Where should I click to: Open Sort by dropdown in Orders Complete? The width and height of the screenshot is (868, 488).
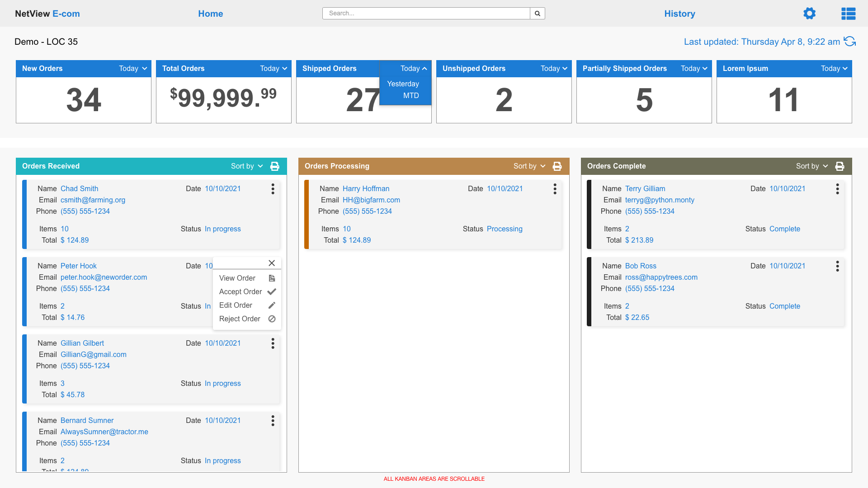click(812, 166)
